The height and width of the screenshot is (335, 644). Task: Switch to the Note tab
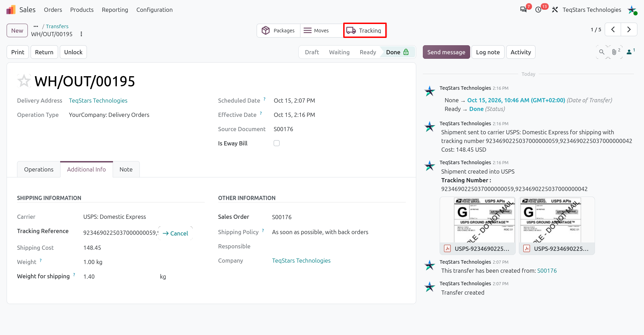click(x=126, y=169)
